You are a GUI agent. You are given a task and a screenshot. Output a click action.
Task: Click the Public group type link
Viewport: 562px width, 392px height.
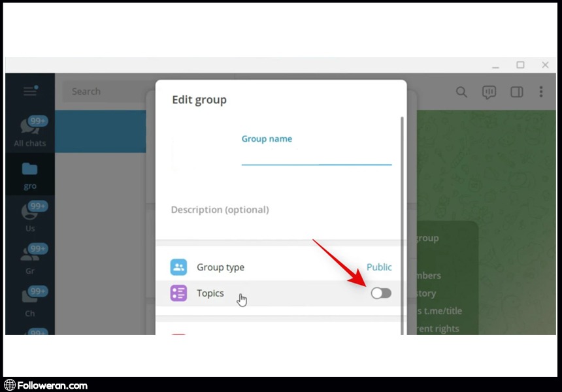pyautogui.click(x=379, y=267)
